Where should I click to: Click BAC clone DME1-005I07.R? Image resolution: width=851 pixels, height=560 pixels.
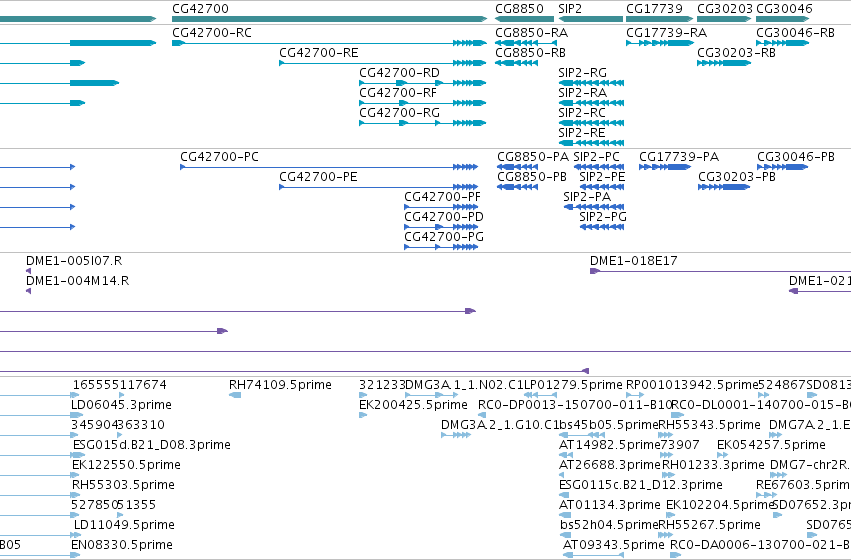pyautogui.click(x=28, y=271)
